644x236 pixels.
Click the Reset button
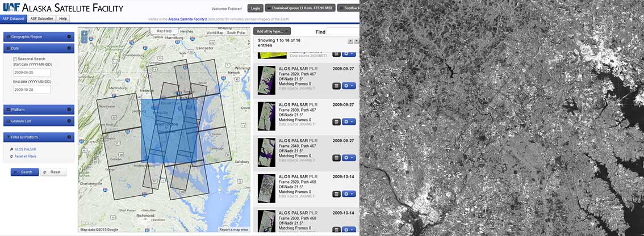pos(53,172)
